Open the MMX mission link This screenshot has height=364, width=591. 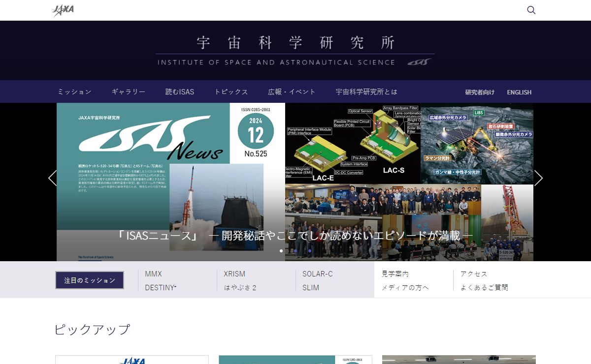click(153, 274)
